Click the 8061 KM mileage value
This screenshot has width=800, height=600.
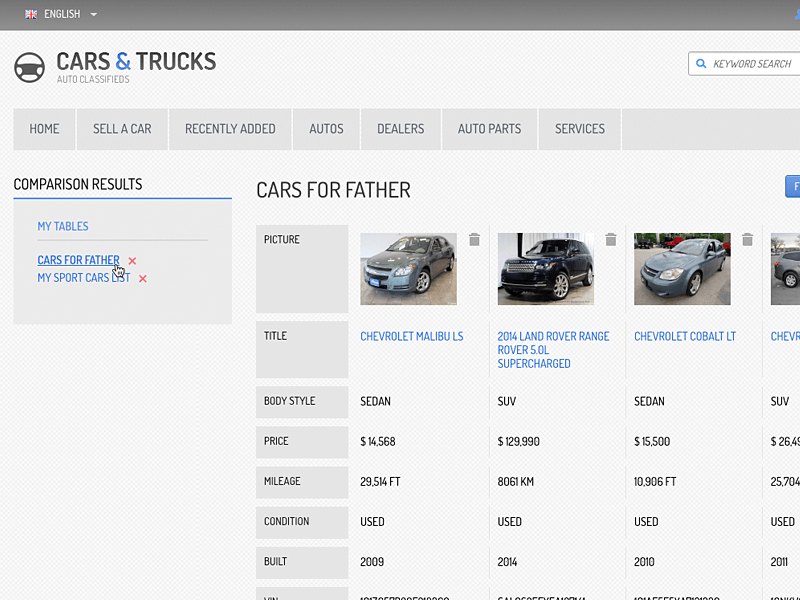516,482
